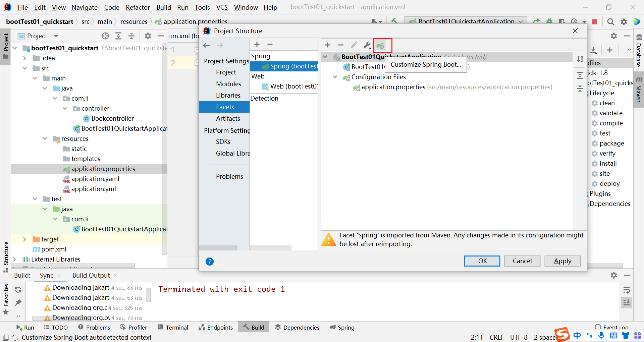Hide the Project panel with minus icon
644x342 pixels.
(x=161, y=36)
